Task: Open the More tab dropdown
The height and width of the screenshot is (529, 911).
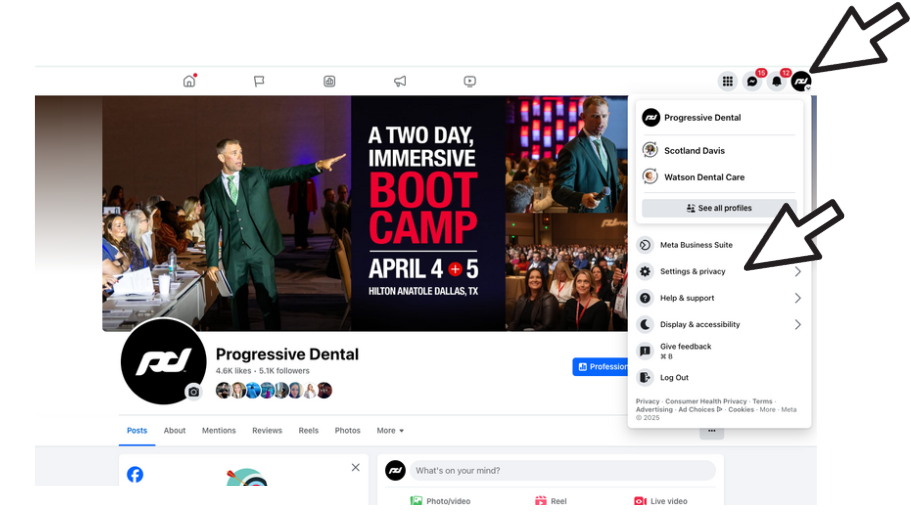Action: point(390,430)
